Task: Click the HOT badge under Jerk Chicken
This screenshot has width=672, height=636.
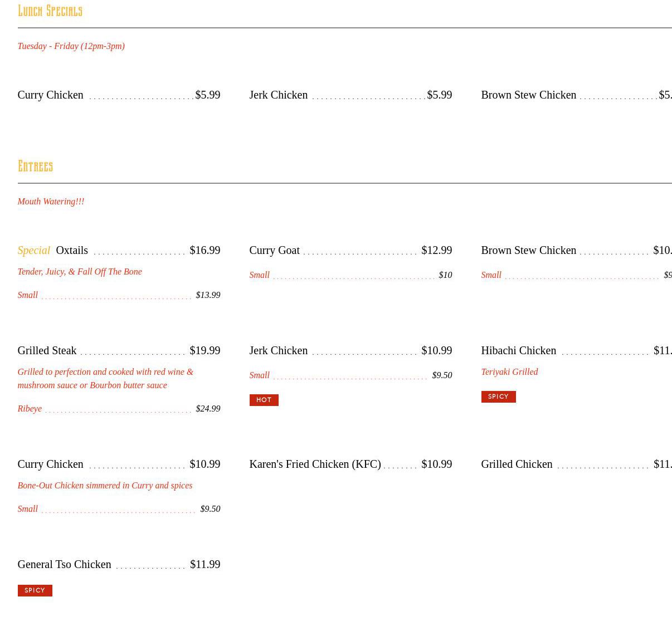Action: point(264,400)
